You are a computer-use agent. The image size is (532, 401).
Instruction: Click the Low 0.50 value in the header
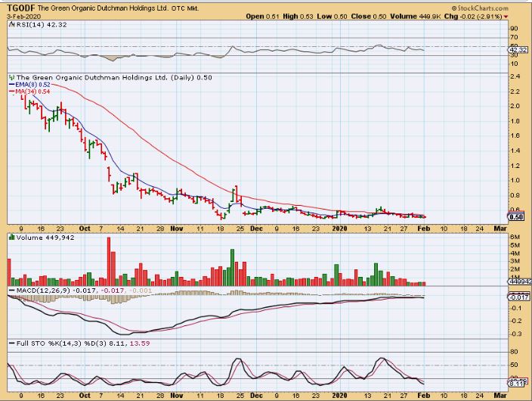pos(332,17)
